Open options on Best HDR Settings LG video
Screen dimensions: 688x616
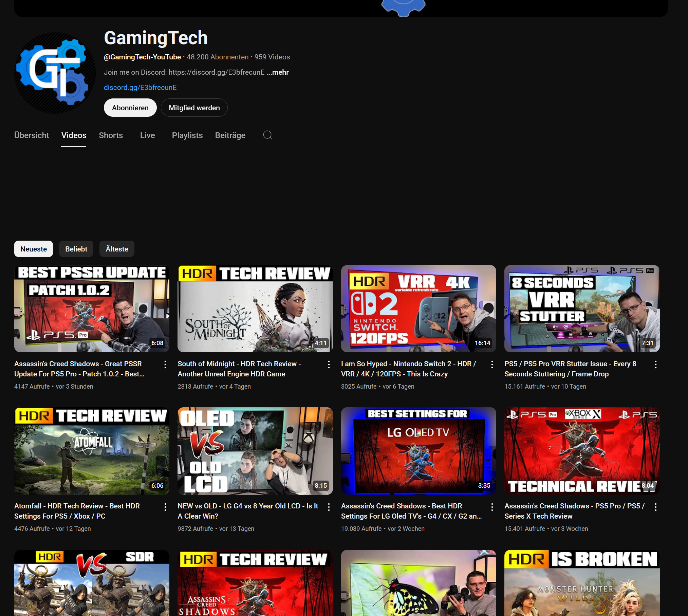pyautogui.click(x=492, y=507)
